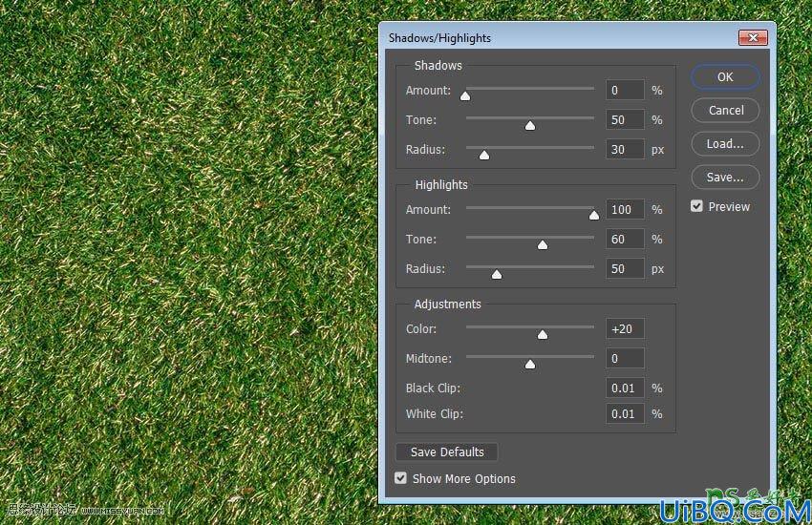Click the Shadows Tone value field
Screen dimensions: 812x525
pyautogui.click(x=625, y=120)
